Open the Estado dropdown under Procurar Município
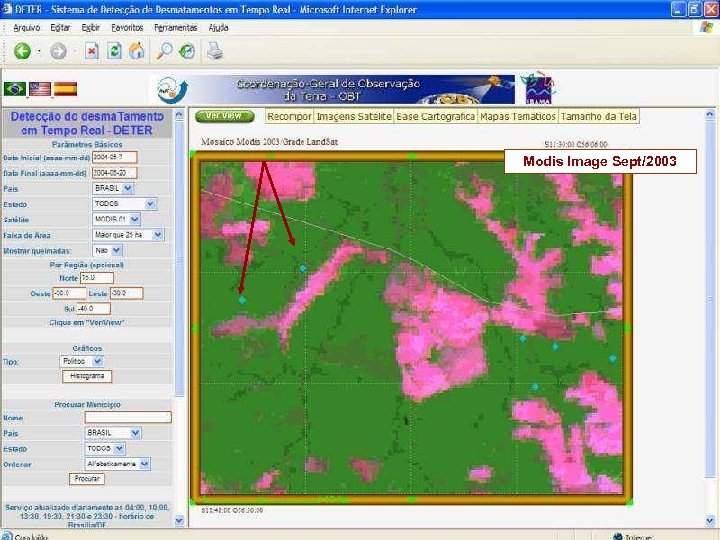Image resolution: width=720 pixels, height=540 pixels. (105, 448)
